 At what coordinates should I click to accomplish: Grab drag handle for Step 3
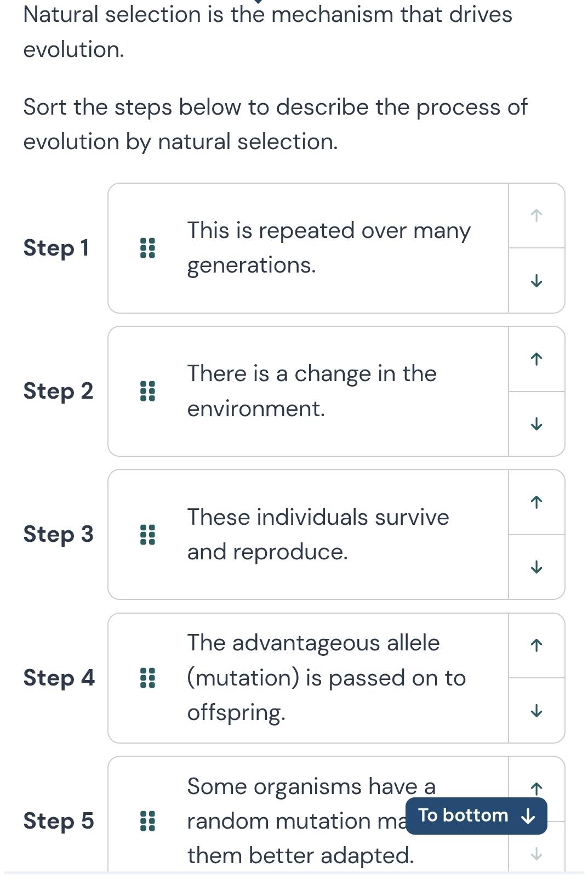point(147,535)
